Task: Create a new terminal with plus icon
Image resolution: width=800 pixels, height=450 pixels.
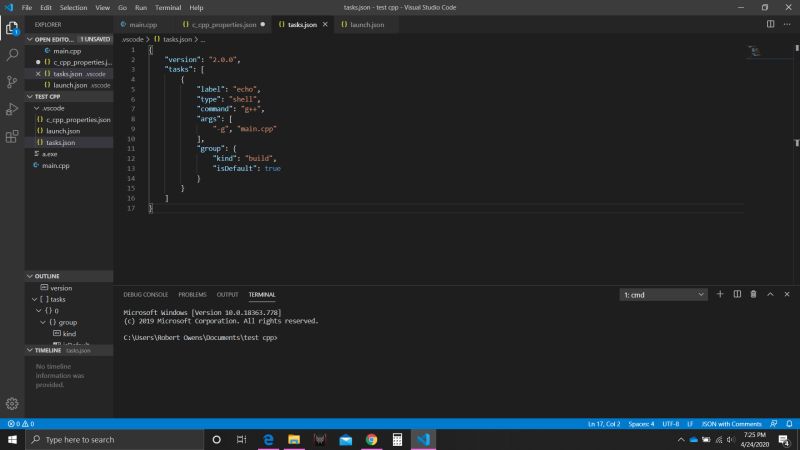Action: [x=720, y=294]
